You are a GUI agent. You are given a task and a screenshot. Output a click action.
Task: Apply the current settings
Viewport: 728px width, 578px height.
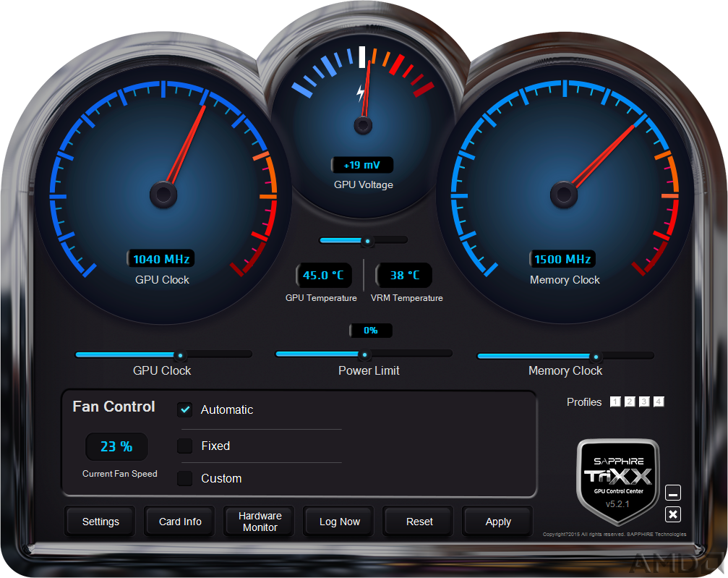tap(498, 522)
